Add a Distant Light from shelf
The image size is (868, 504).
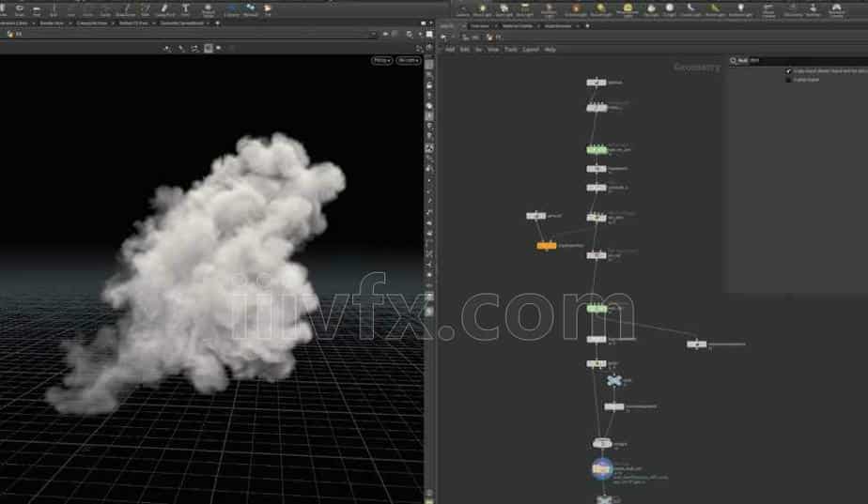click(x=600, y=9)
